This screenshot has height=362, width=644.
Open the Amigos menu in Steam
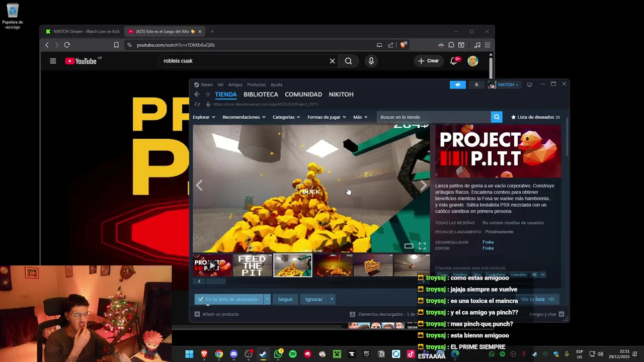tap(235, 84)
